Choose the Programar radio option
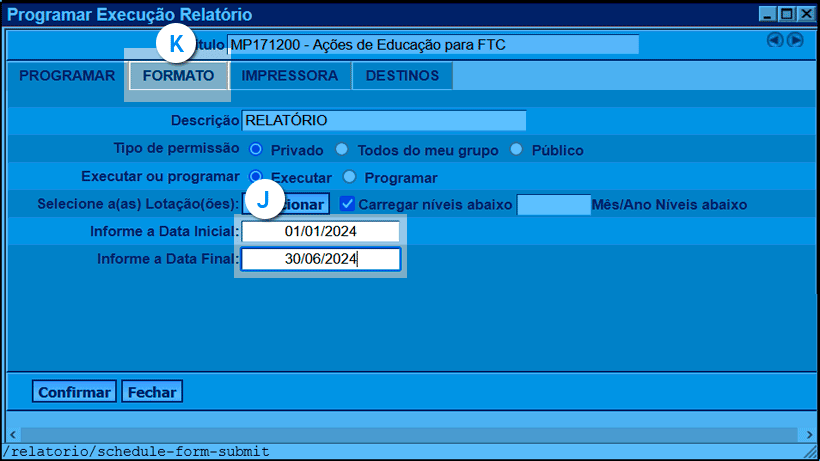Image resolution: width=820 pixels, height=461 pixels. point(349,177)
